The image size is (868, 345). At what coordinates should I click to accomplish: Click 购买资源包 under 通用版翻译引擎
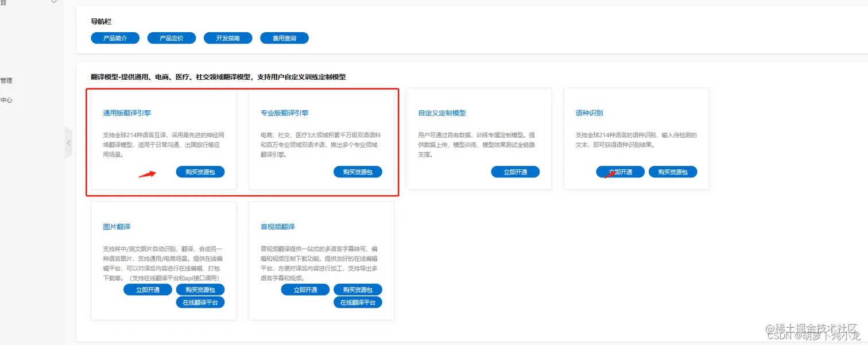pos(200,172)
